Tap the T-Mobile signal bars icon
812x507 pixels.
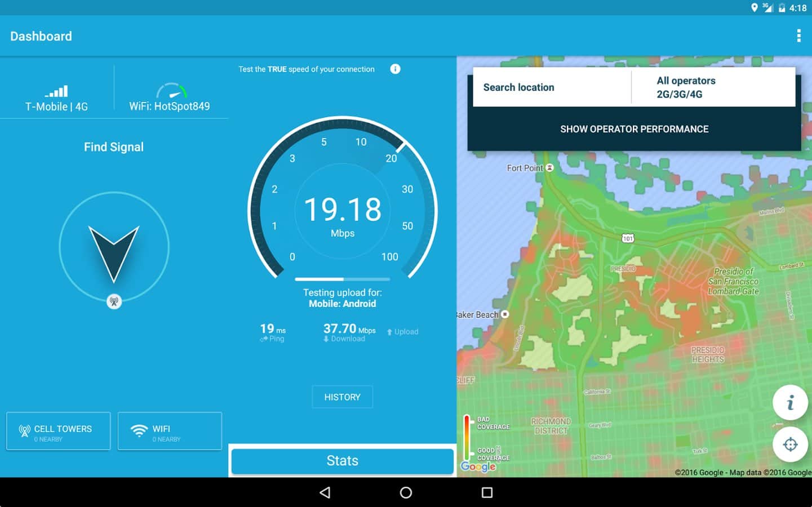56,91
